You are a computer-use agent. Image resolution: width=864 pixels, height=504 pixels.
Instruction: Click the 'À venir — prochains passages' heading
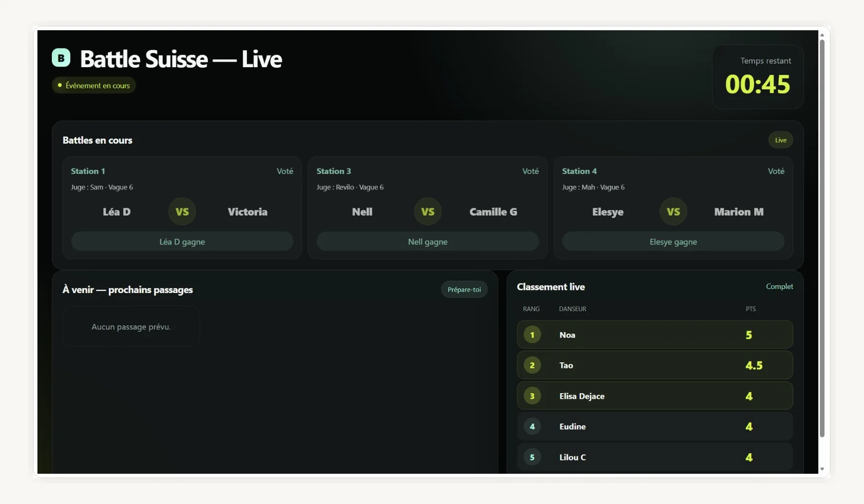[x=128, y=289]
